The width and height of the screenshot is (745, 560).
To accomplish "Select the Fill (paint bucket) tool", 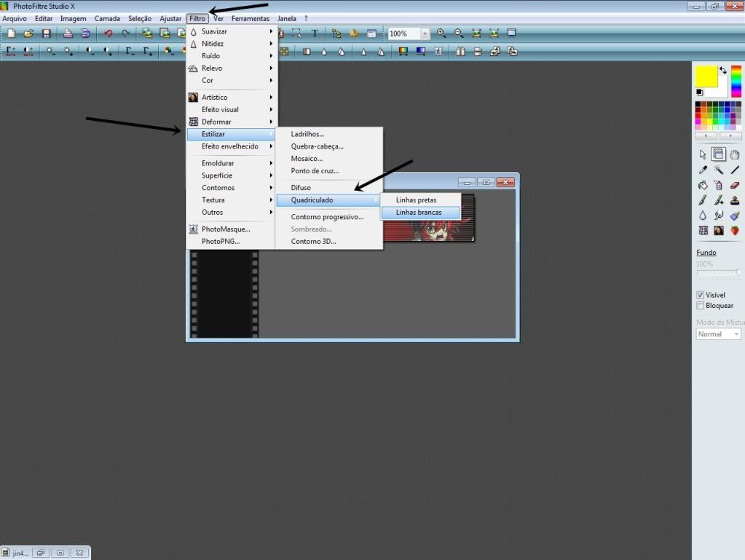I will coord(703,184).
